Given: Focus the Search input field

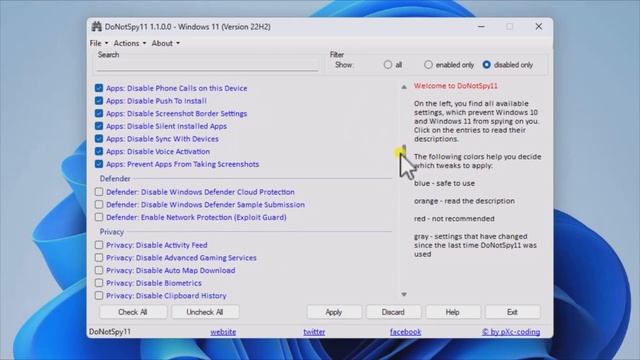Looking at the screenshot, I should 207,65.
